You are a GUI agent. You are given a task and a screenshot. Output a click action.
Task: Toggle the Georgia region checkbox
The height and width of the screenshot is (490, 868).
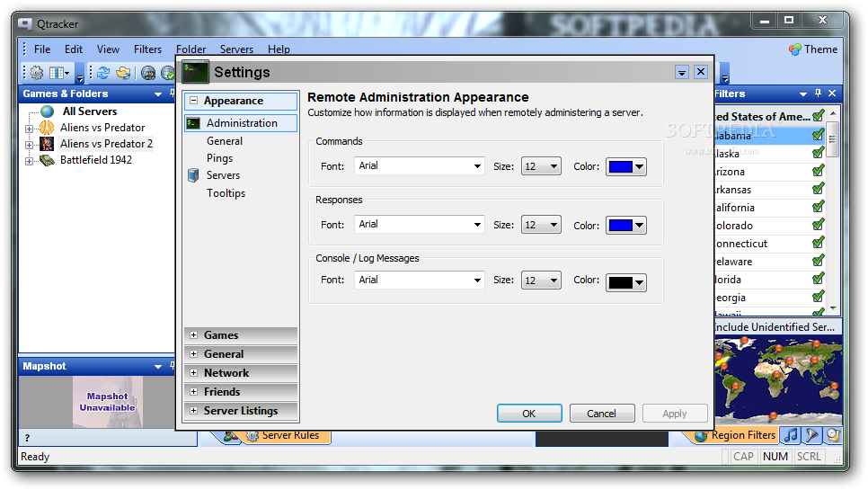pos(819,296)
